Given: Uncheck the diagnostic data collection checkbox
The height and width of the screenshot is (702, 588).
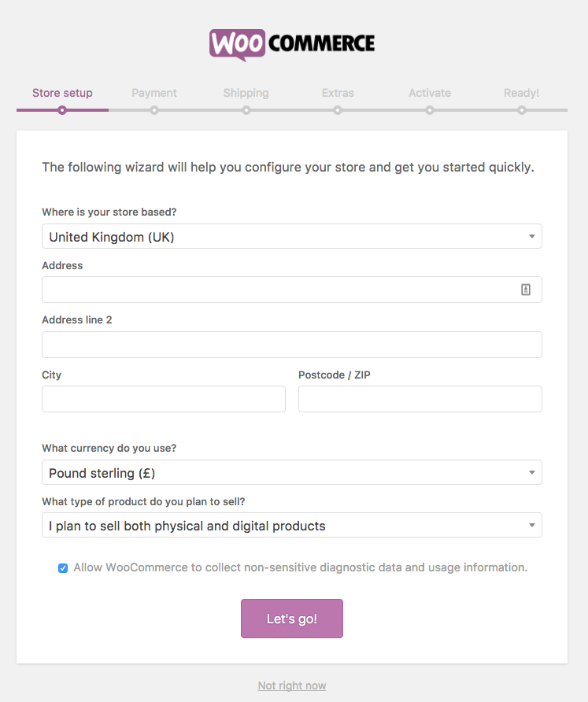Looking at the screenshot, I should coord(63,567).
